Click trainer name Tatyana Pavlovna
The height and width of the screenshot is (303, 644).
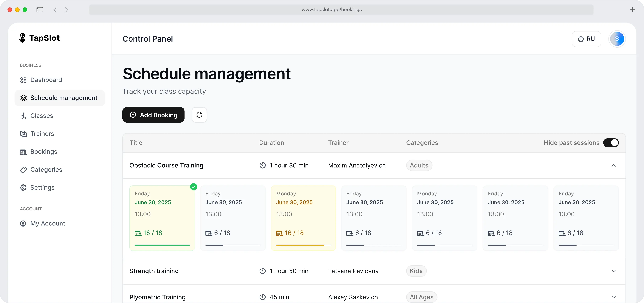click(353, 271)
